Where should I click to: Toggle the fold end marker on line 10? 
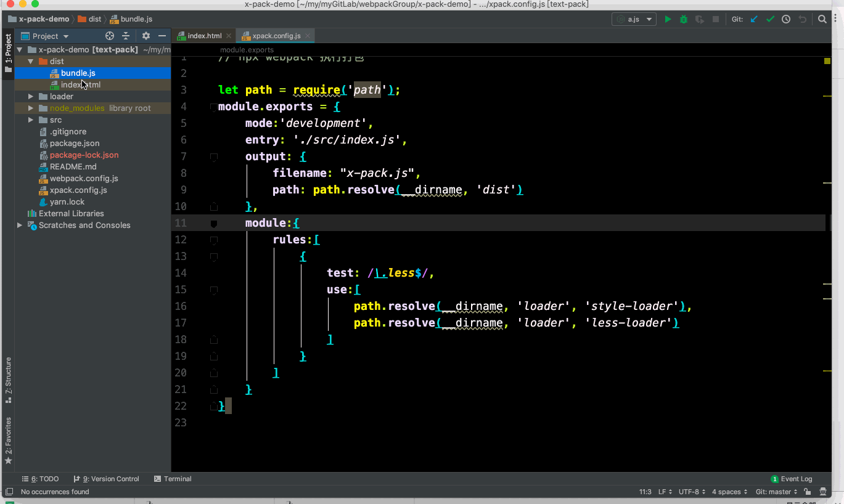tap(214, 206)
